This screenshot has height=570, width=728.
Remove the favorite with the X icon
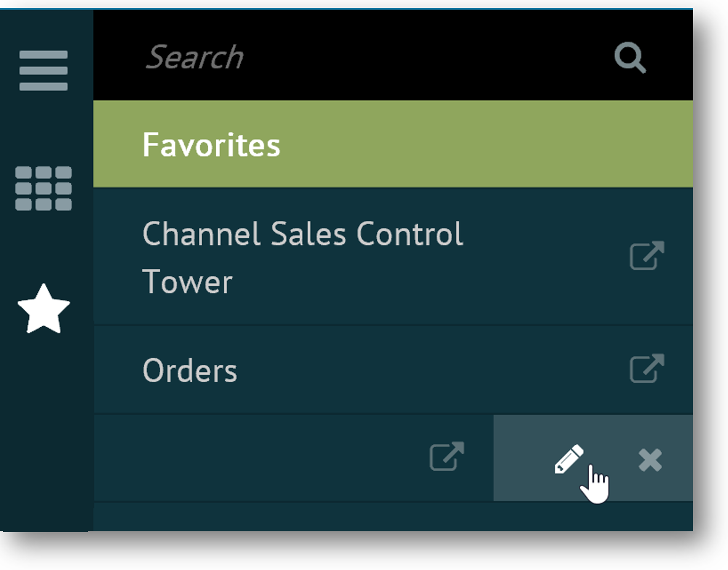(650, 460)
